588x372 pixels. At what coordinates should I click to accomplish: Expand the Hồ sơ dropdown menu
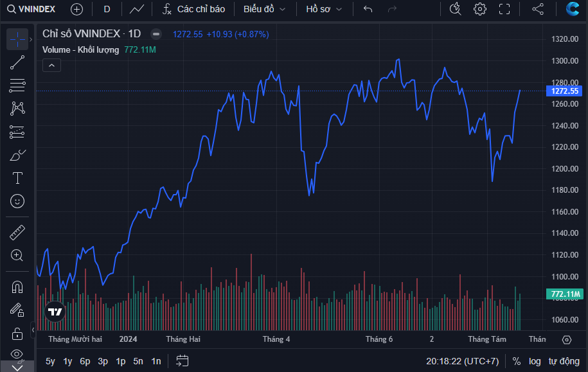click(324, 9)
